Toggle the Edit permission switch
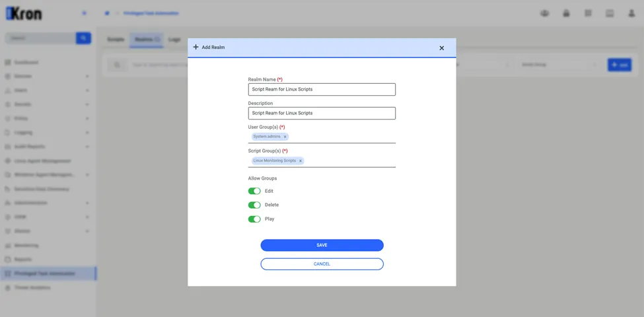This screenshot has width=644, height=317. point(254,191)
